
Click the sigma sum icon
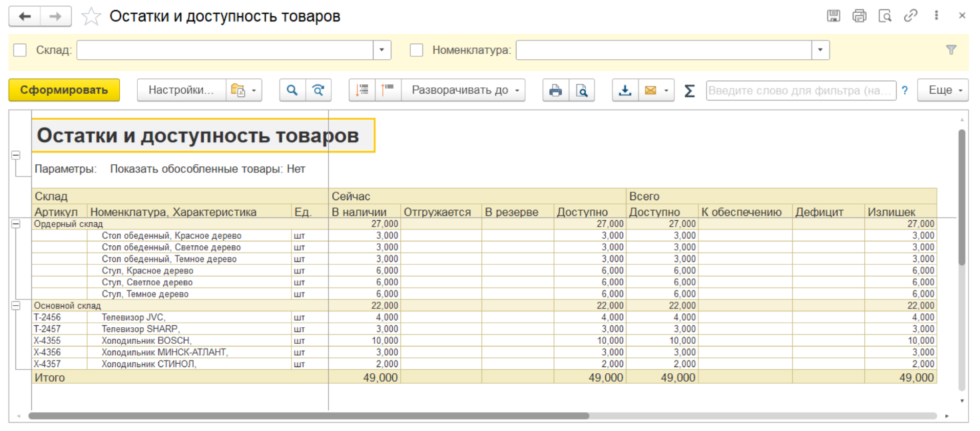(x=690, y=90)
